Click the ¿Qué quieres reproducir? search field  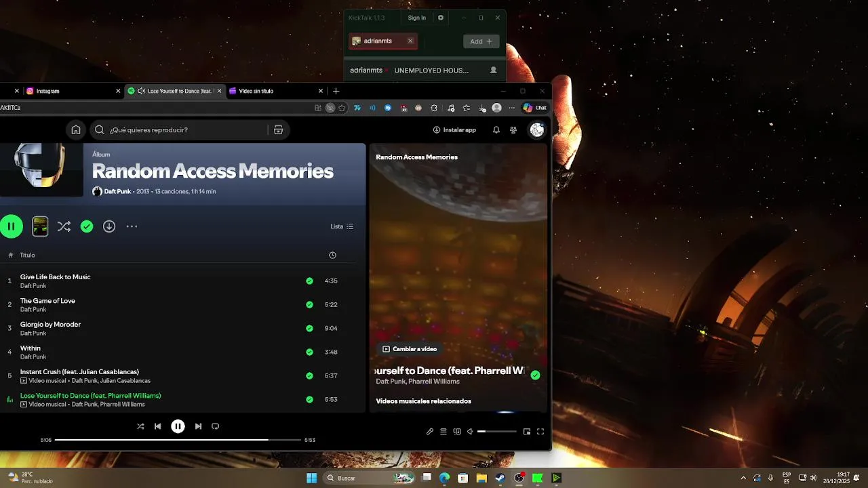[178, 130]
